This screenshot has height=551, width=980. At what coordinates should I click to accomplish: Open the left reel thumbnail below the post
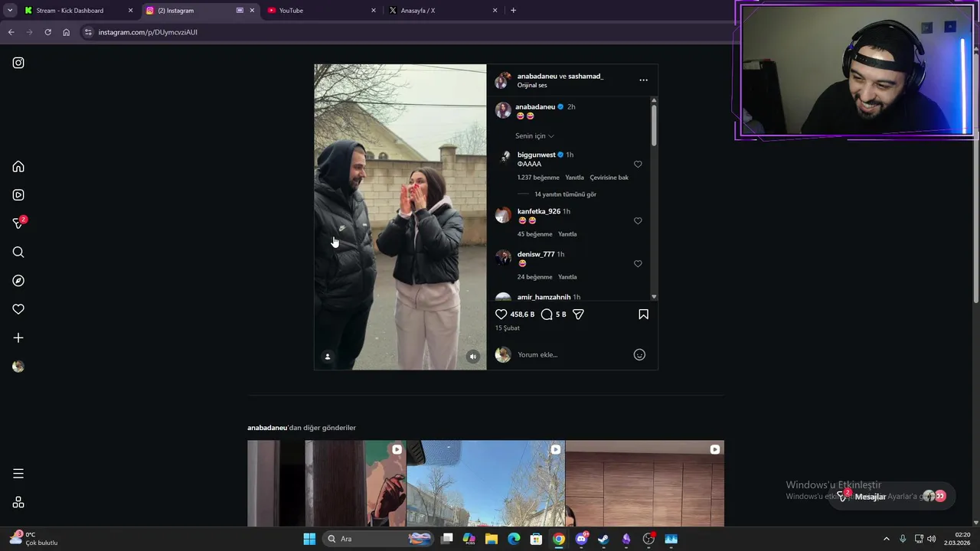coord(326,484)
